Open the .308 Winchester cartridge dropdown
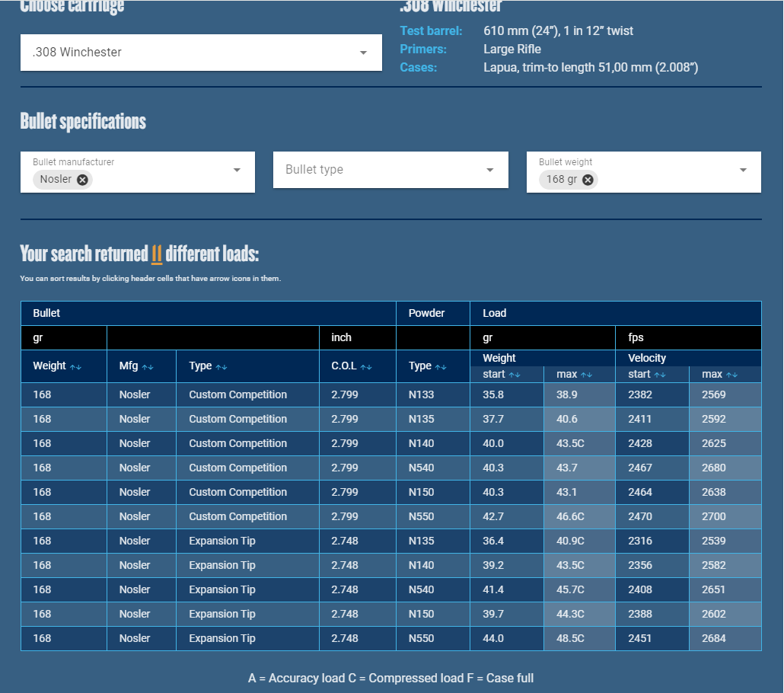This screenshot has width=784, height=693. [x=201, y=53]
